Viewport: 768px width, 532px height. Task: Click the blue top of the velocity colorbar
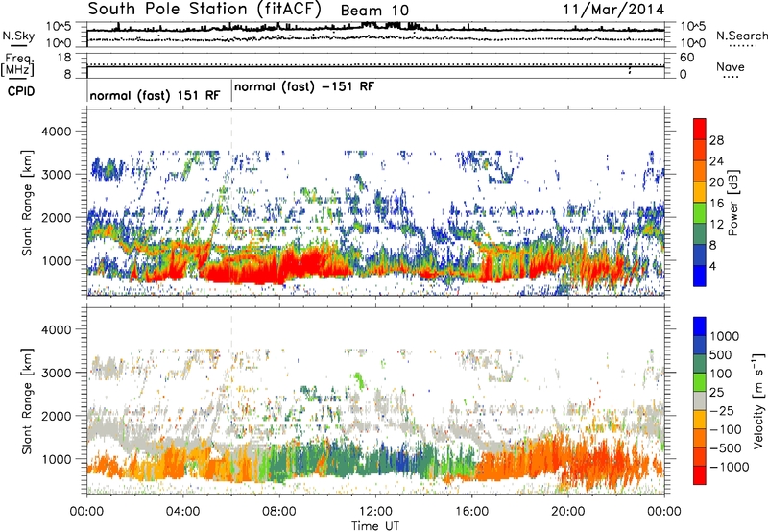(700, 326)
